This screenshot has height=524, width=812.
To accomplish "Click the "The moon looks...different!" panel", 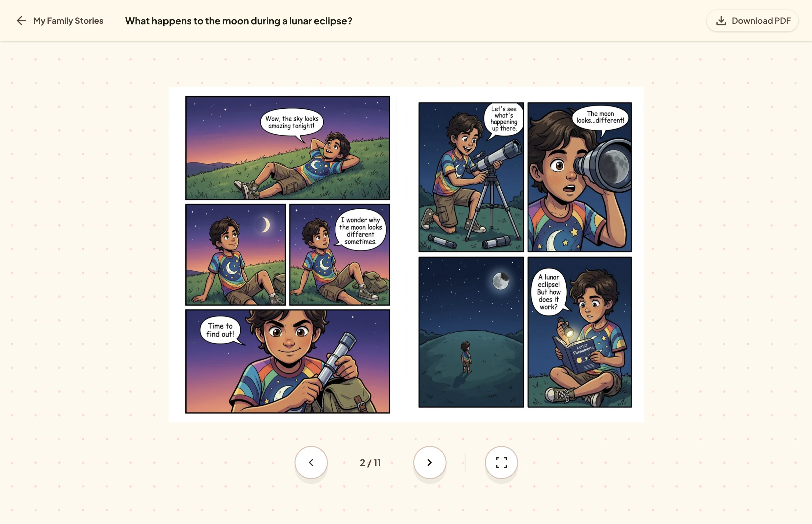I will (579, 177).
